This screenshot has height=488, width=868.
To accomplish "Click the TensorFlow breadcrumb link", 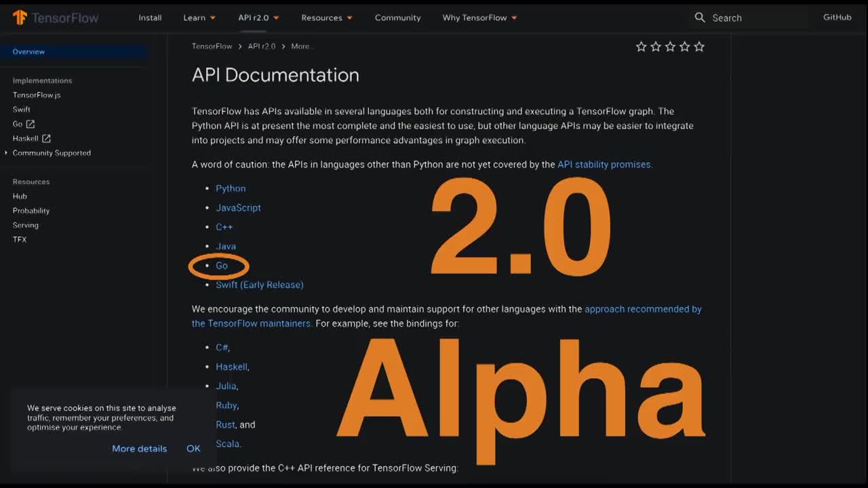I will tap(212, 46).
